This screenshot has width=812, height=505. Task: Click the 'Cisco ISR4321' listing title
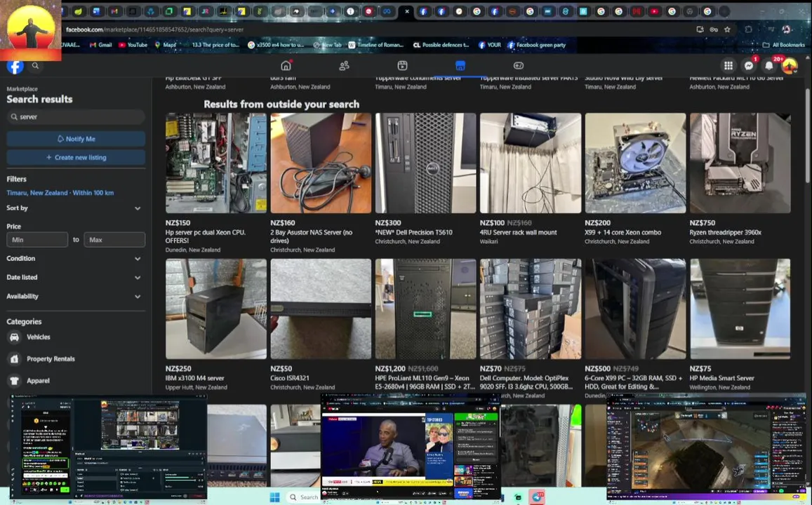pyautogui.click(x=289, y=378)
